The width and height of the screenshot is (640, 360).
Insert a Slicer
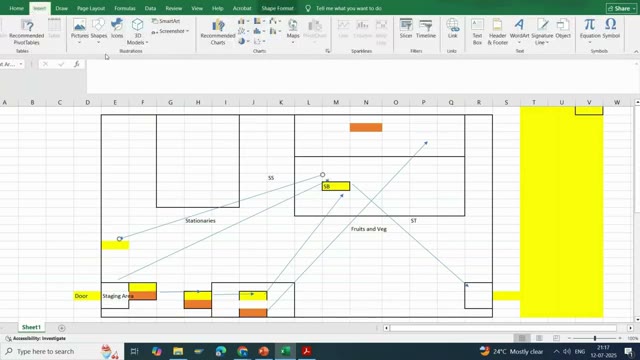point(406,29)
